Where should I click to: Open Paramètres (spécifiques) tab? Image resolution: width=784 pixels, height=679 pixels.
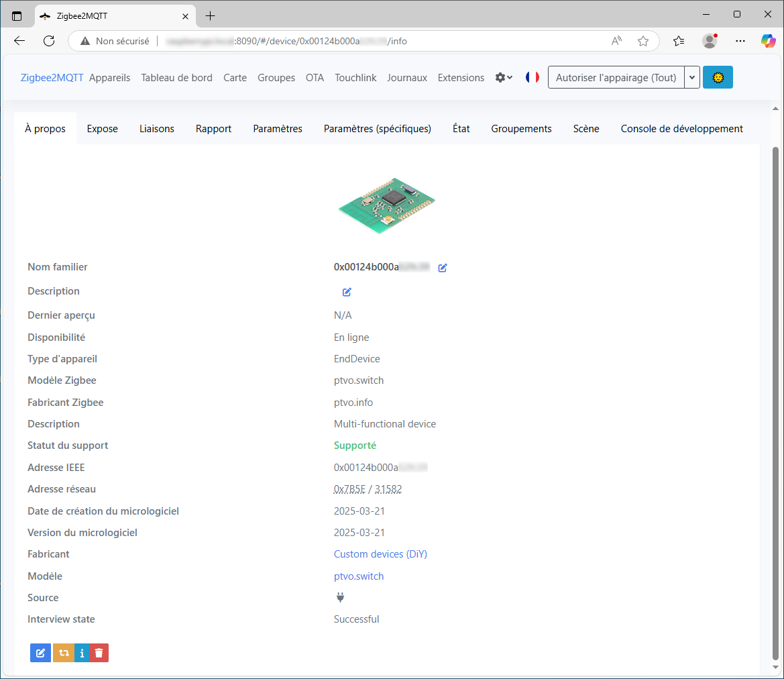point(378,129)
